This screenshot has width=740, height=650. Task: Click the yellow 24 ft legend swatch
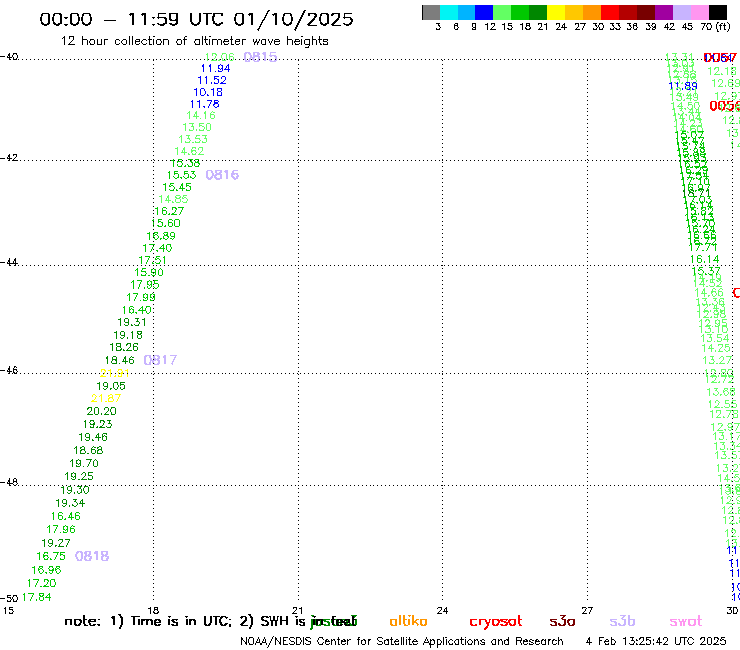point(556,13)
